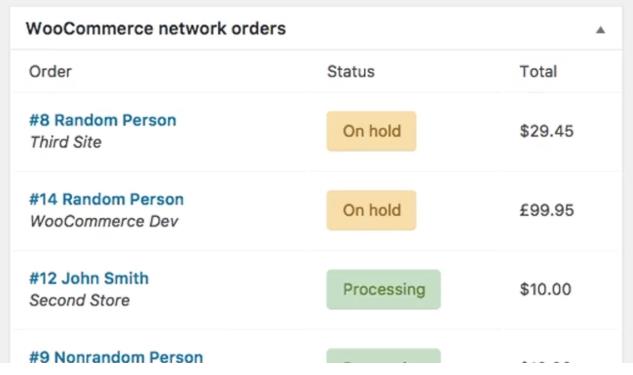The height and width of the screenshot is (375, 633).
Task: Open order #9 Nonrandom Person
Action: tap(116, 357)
